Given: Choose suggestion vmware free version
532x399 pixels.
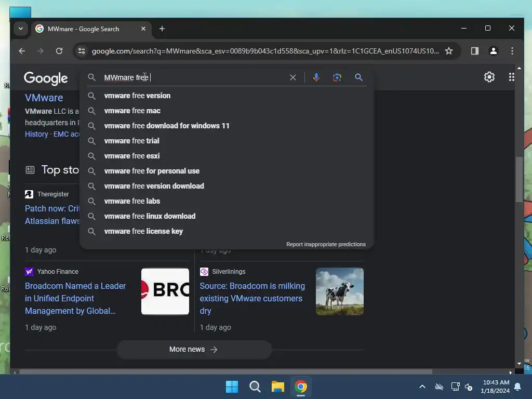Looking at the screenshot, I should pyautogui.click(x=227, y=96).
